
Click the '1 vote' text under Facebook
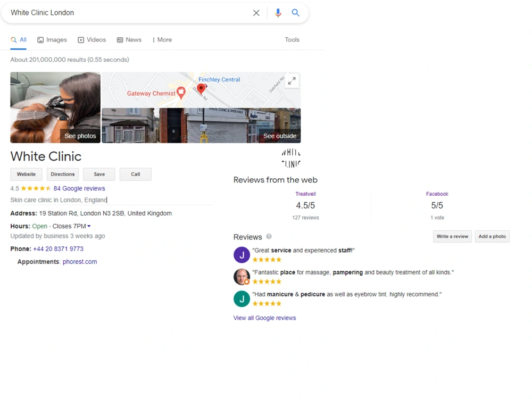pos(437,218)
